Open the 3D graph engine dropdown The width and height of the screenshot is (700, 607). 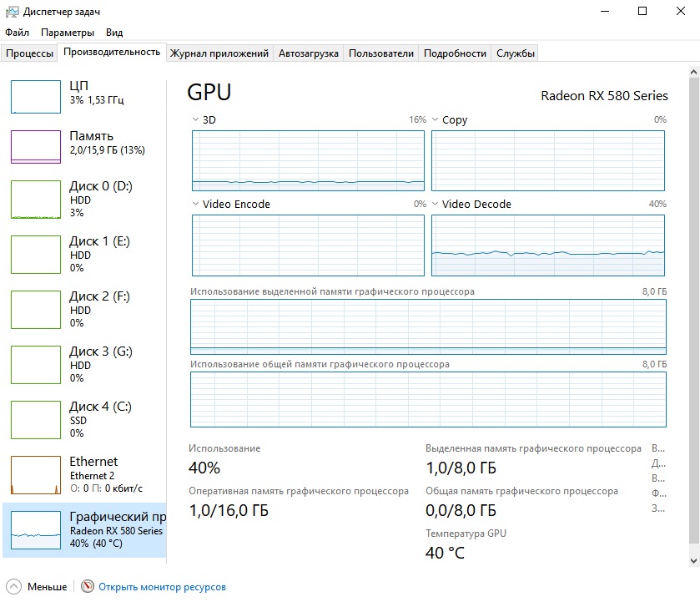[196, 120]
